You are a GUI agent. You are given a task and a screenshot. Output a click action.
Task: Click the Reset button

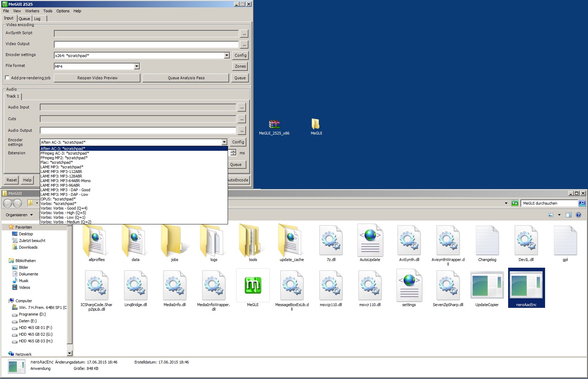click(12, 180)
